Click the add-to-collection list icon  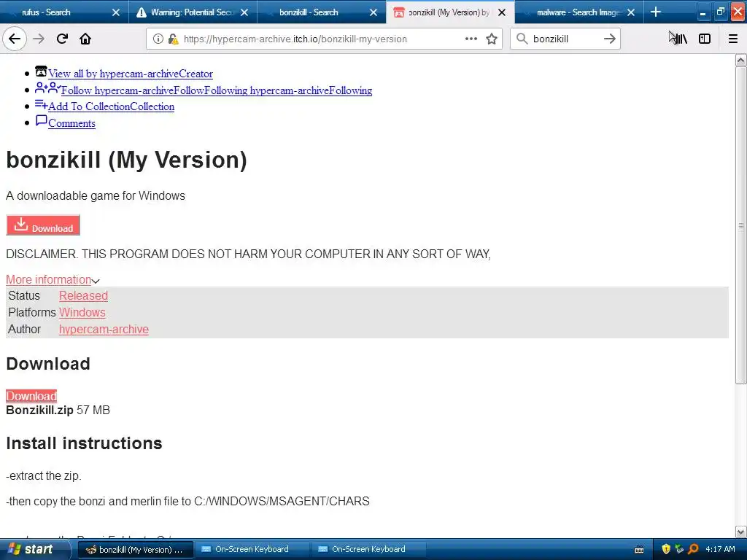(x=41, y=104)
